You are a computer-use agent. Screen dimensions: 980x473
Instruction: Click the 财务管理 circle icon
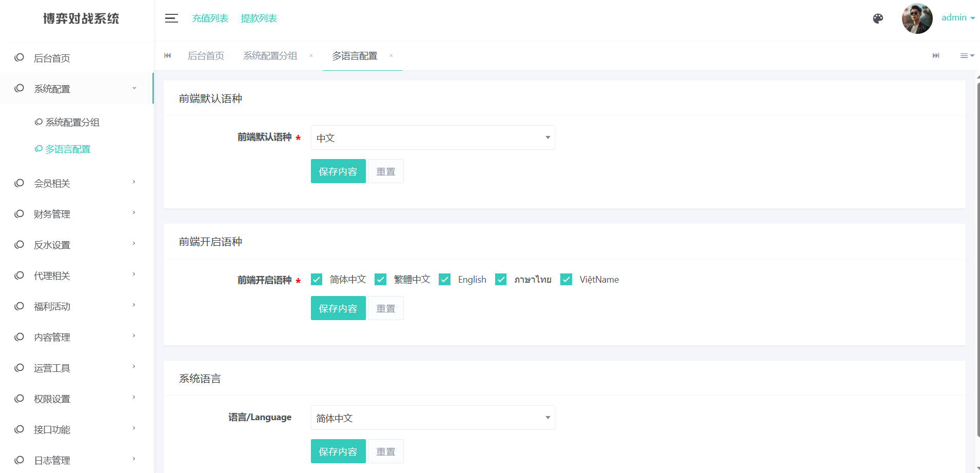point(19,213)
